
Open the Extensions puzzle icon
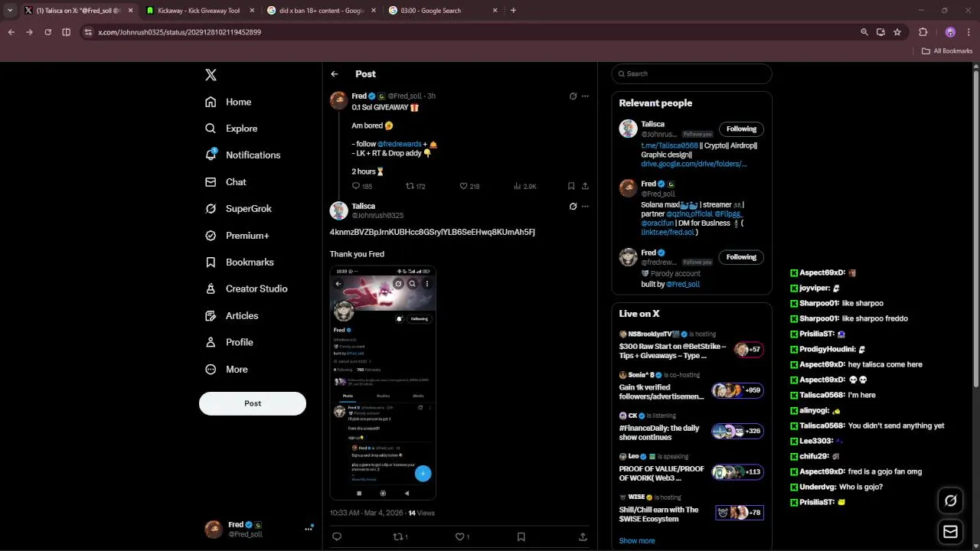[923, 32]
